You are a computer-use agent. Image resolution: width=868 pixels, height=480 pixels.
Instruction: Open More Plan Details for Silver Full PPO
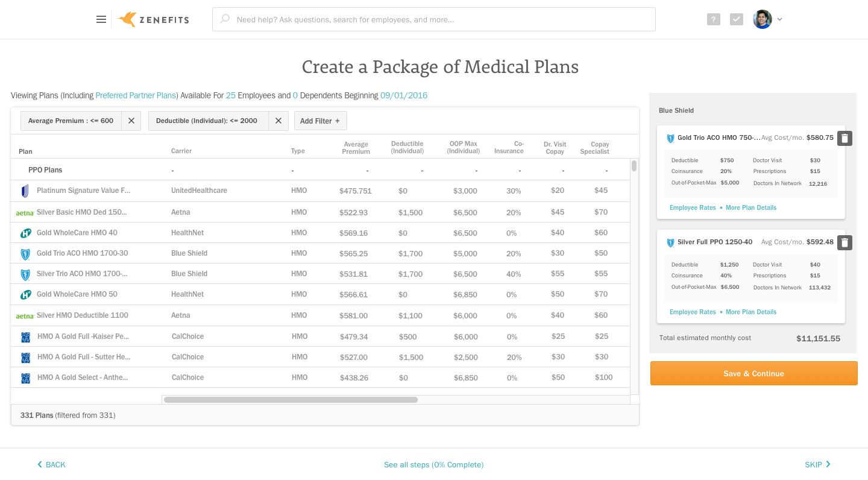(751, 312)
